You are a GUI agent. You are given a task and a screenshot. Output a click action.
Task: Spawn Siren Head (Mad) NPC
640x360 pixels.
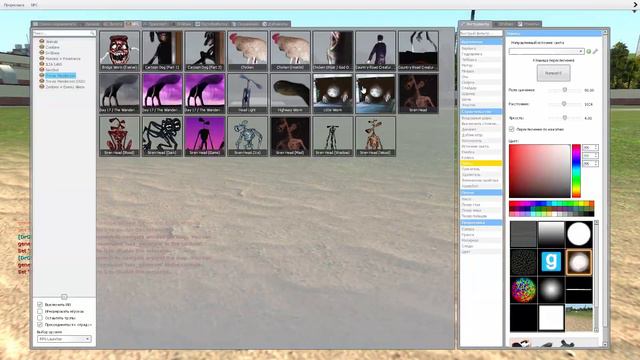click(290, 136)
